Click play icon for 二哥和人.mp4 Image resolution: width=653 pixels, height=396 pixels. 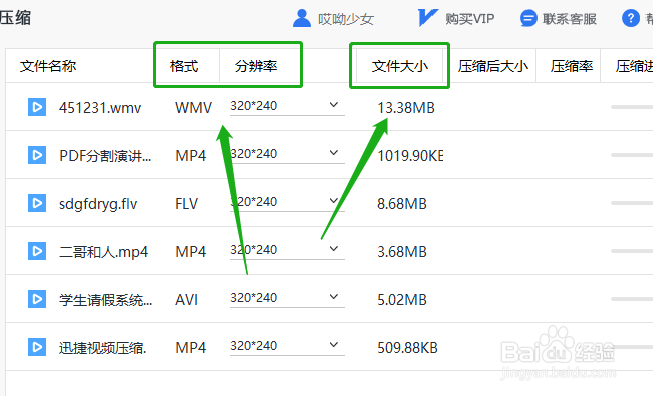click(x=37, y=251)
